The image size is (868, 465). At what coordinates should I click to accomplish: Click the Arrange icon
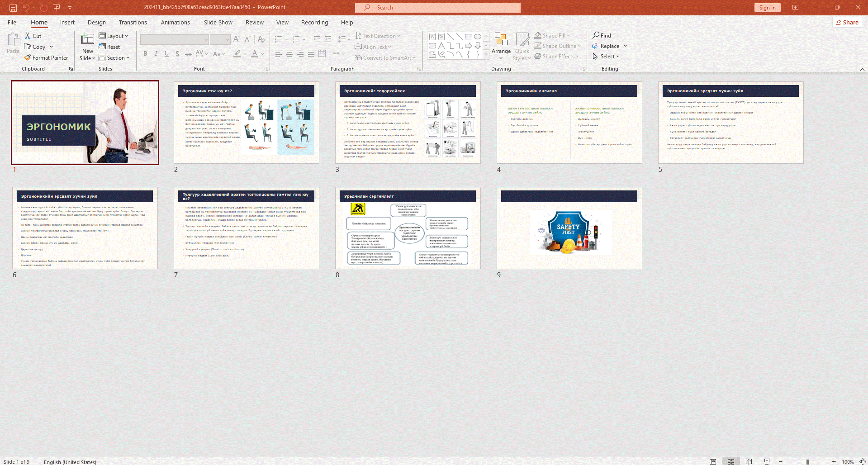pos(501,42)
